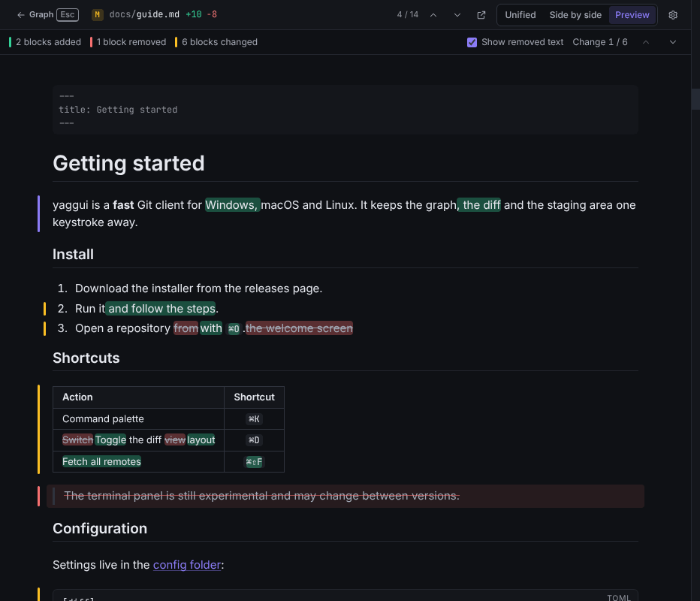Screen dimensions: 700x601
Task: Click the ⌘D shortcut key
Action: [x=254, y=440]
